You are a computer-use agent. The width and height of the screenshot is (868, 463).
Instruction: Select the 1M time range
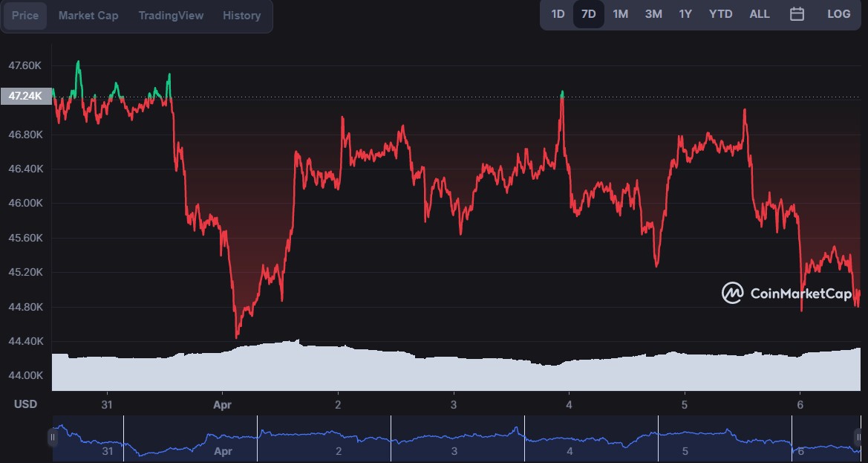621,14
